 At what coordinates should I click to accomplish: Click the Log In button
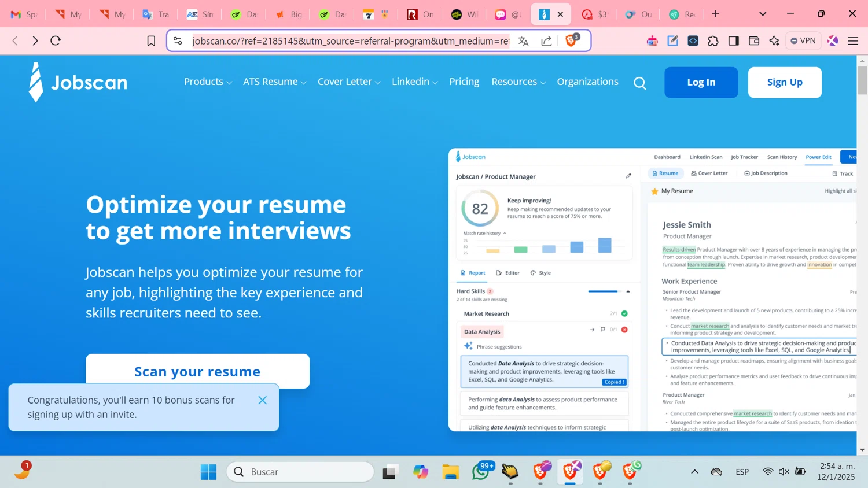tap(701, 82)
